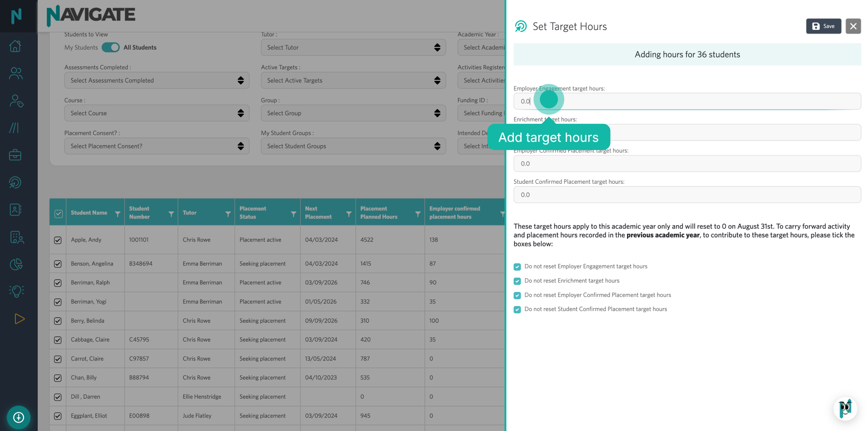Open the lightbulb ideas icon in sidebar
The width and height of the screenshot is (868, 431).
point(16,291)
